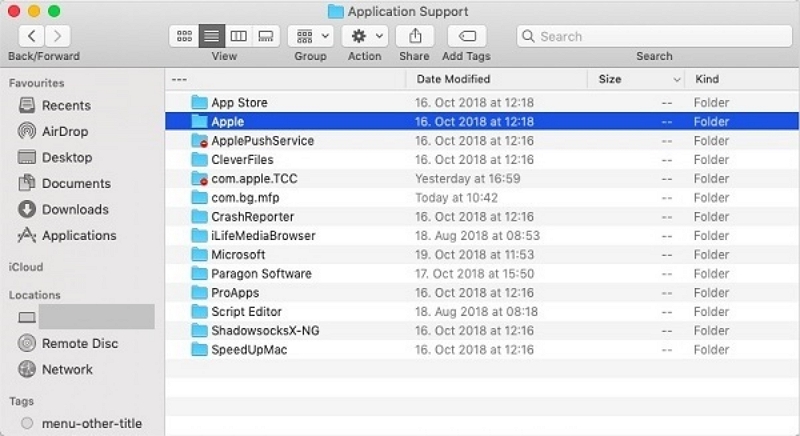This screenshot has height=436, width=800.
Task: Click the "18. Aug 2018 at 08:18" date
Action: pos(476,312)
